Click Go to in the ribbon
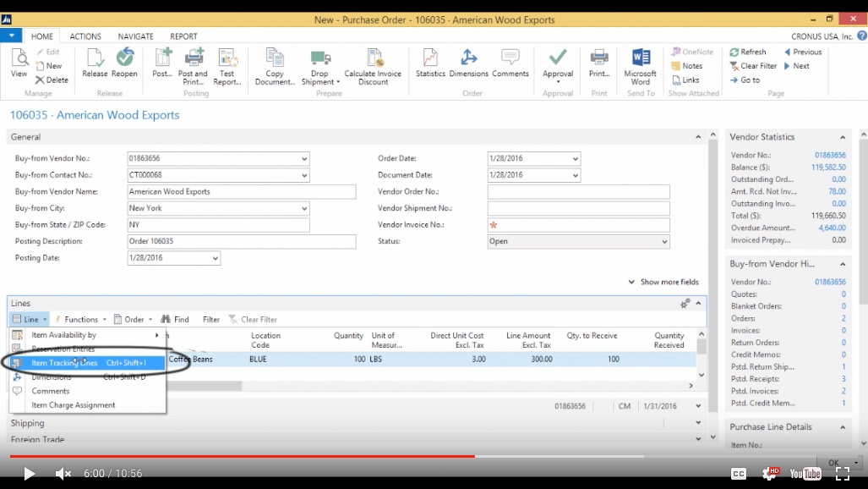The width and height of the screenshot is (868, 489). click(x=745, y=80)
